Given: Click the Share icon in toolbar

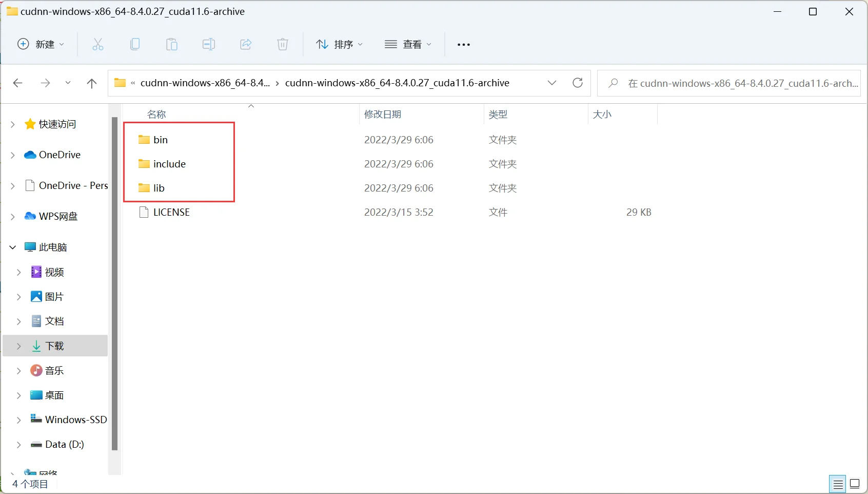Looking at the screenshot, I should point(246,45).
